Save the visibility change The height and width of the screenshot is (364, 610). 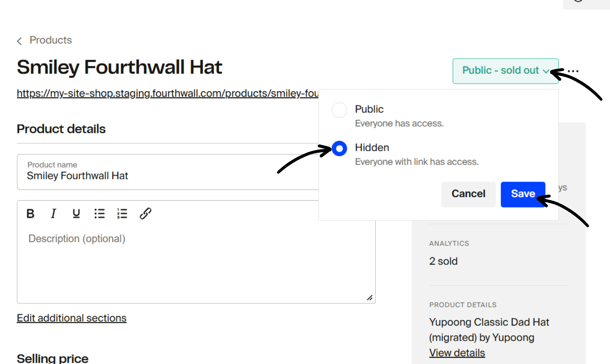pyautogui.click(x=523, y=194)
